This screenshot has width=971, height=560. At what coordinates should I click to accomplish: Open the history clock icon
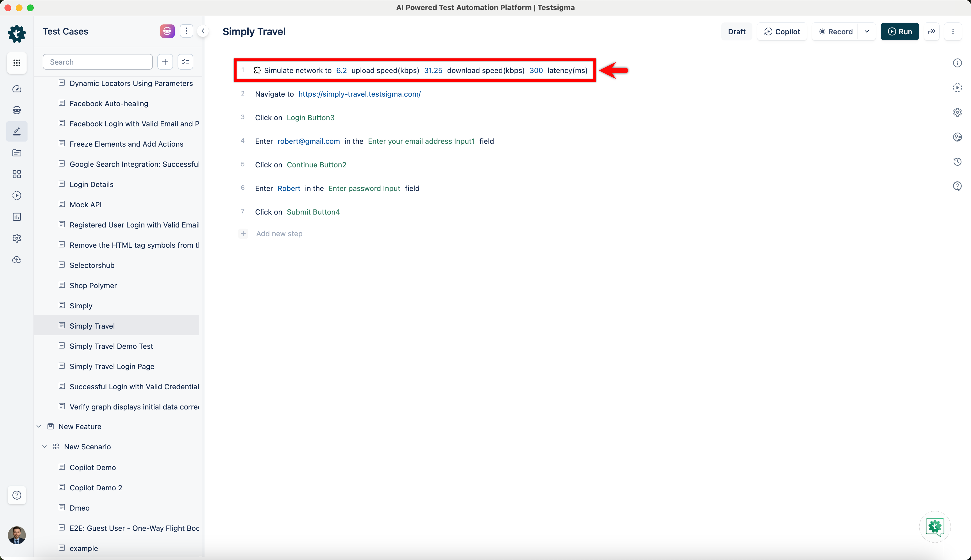pyautogui.click(x=958, y=161)
